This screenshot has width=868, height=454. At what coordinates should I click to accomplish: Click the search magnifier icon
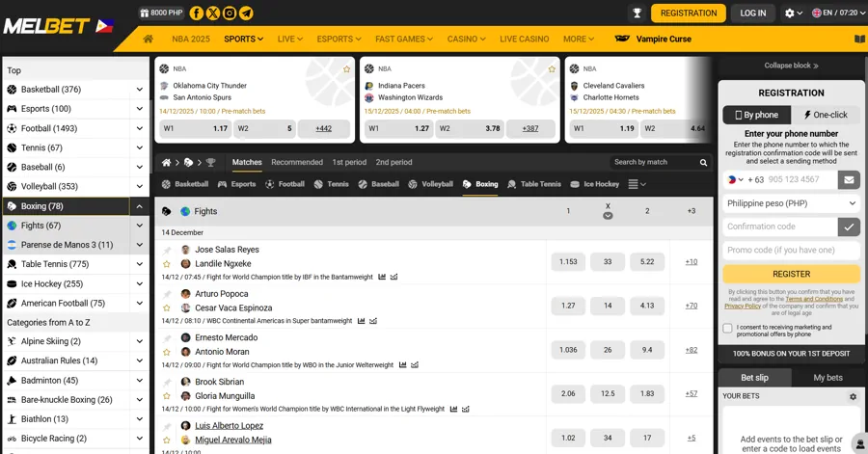tap(703, 162)
